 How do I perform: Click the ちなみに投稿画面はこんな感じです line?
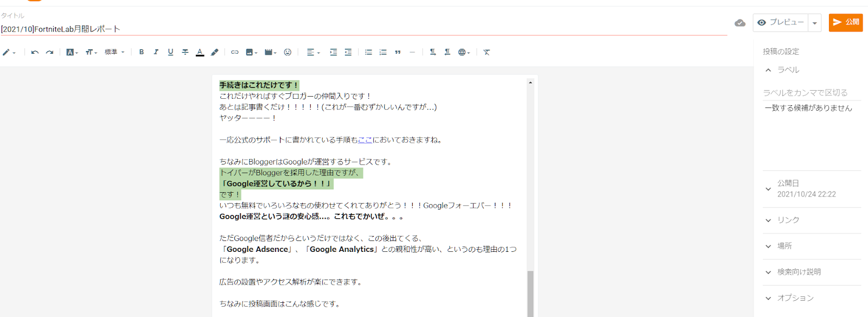click(x=280, y=304)
